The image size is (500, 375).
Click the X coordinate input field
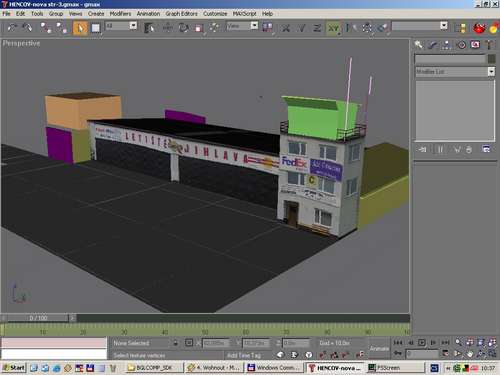click(217, 343)
